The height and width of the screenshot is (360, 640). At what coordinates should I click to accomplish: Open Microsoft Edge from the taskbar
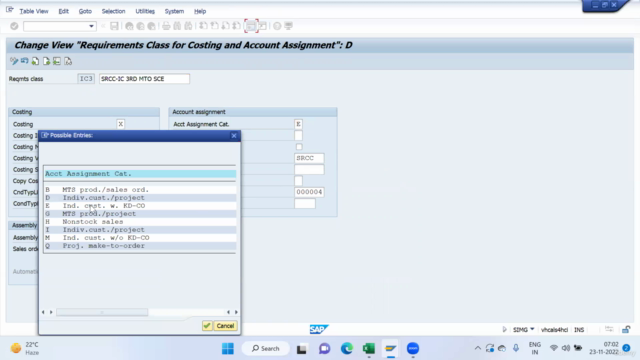point(347,349)
